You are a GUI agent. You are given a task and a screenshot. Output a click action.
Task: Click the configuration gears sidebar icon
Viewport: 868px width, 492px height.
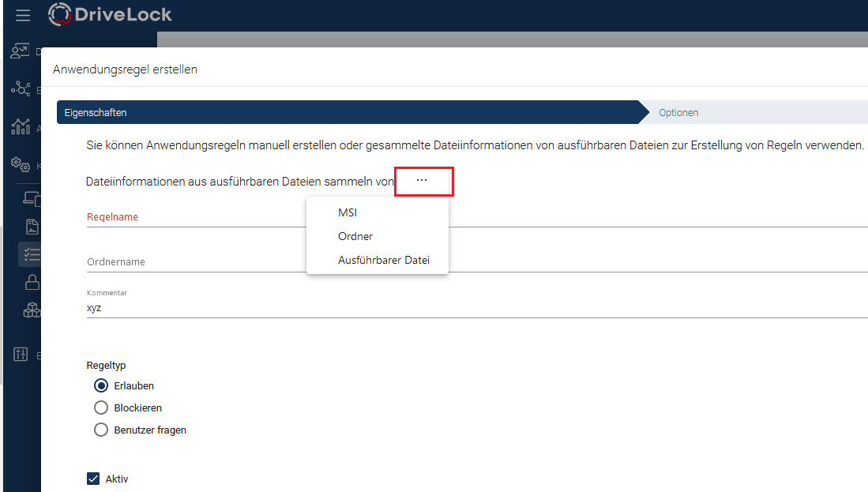click(21, 164)
